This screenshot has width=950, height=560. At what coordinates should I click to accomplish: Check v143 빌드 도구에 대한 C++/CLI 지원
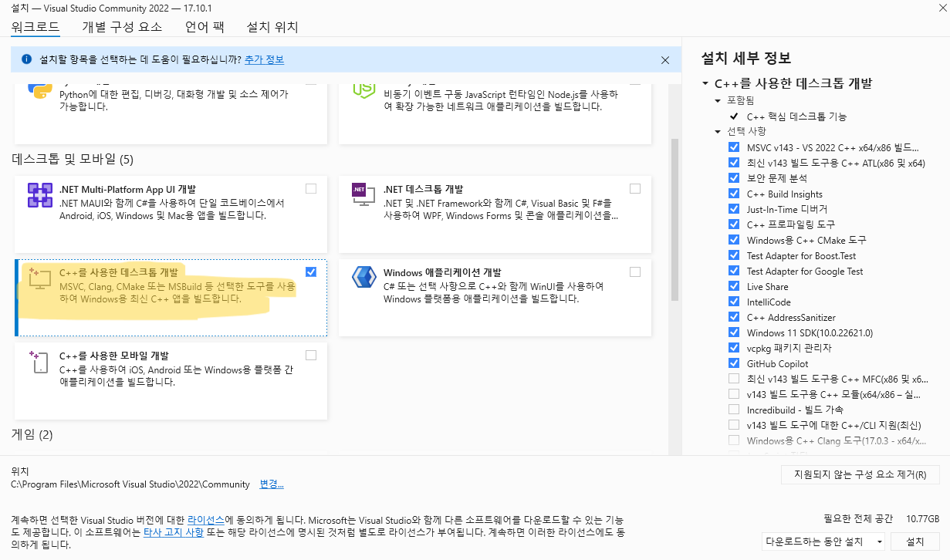[x=733, y=425]
